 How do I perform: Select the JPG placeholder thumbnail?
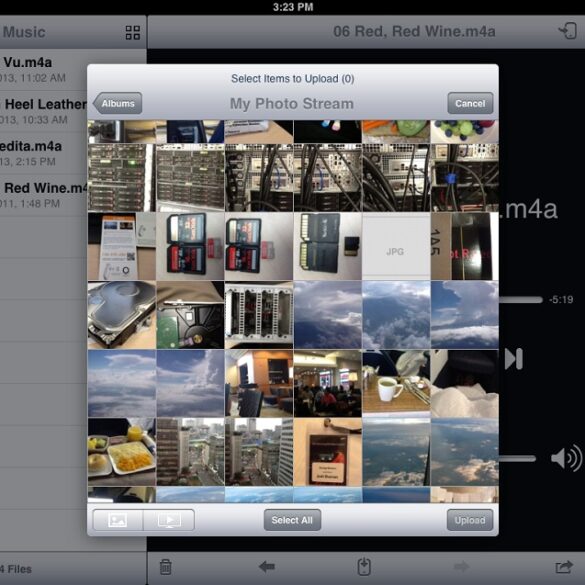coord(396,246)
